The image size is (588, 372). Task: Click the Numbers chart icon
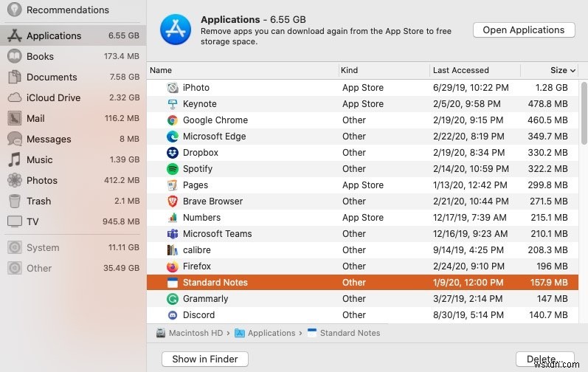tap(173, 218)
